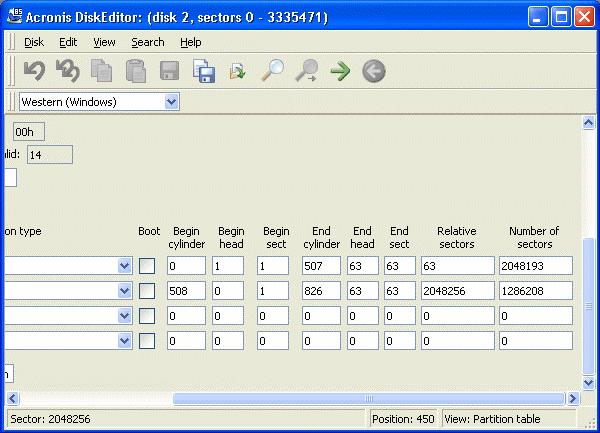The width and height of the screenshot is (600, 433).
Task: Open the Search menu
Action: pos(148,42)
